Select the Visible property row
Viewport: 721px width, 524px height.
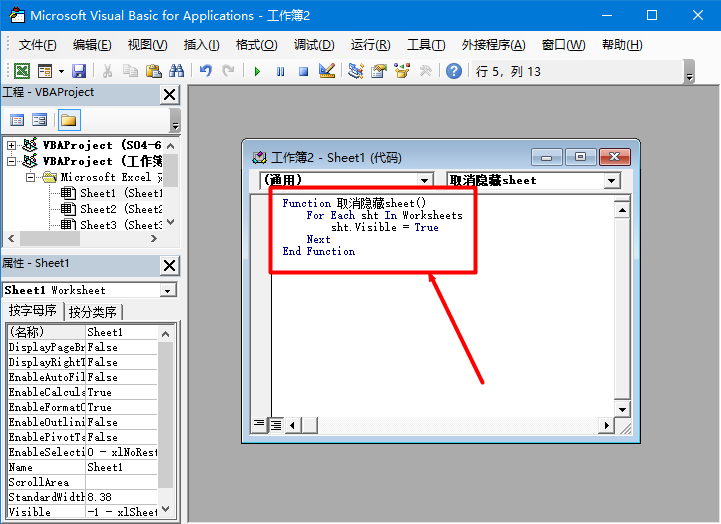83,512
